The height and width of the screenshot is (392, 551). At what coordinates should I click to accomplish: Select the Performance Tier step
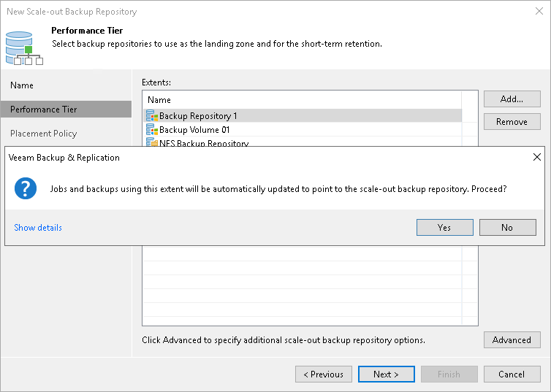coord(44,109)
